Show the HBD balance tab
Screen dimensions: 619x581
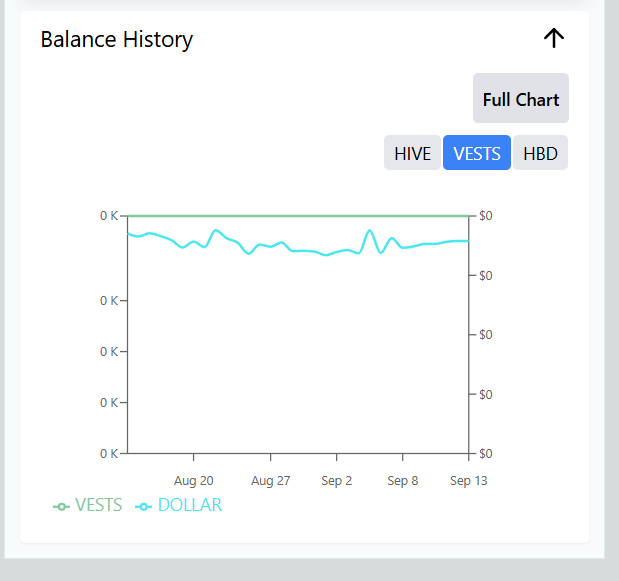click(x=540, y=153)
